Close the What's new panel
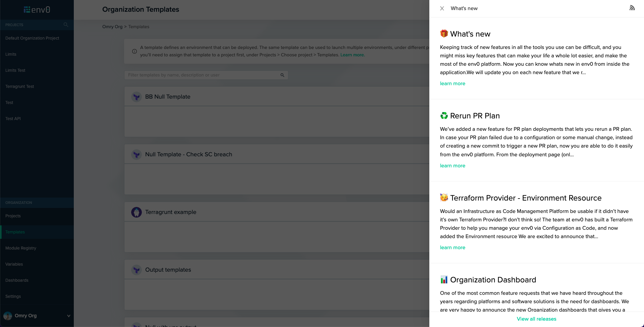Viewport: 644px width, 327px height. 442,8
